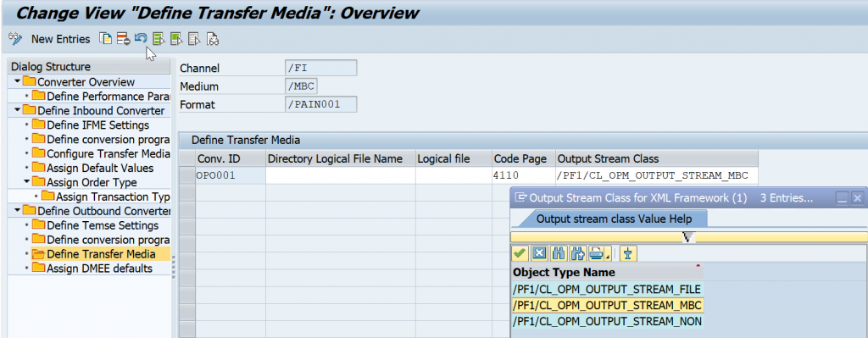This screenshot has width=868, height=338.
Task: Click the Medium field showing /MBC
Action: (301, 86)
